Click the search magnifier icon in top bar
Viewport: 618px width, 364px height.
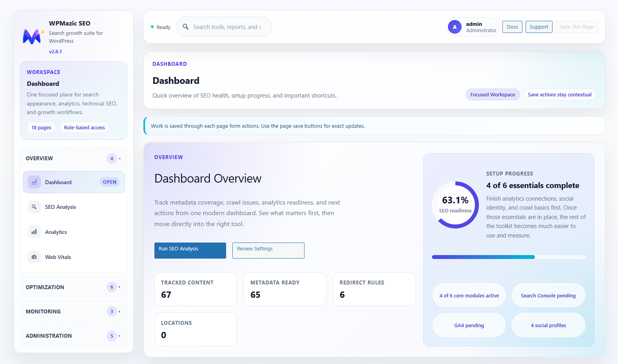[185, 27]
